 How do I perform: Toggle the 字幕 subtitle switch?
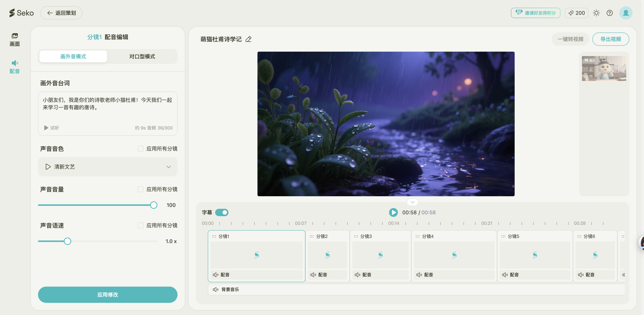222,212
